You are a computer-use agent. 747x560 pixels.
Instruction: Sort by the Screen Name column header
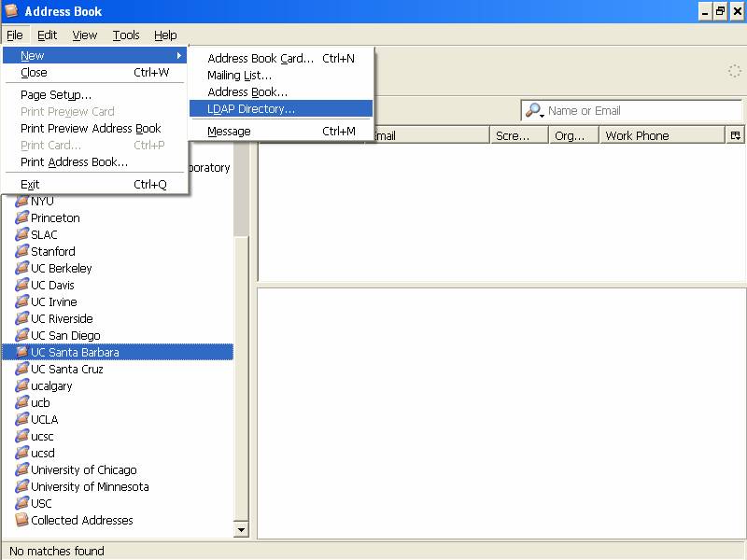pos(519,135)
